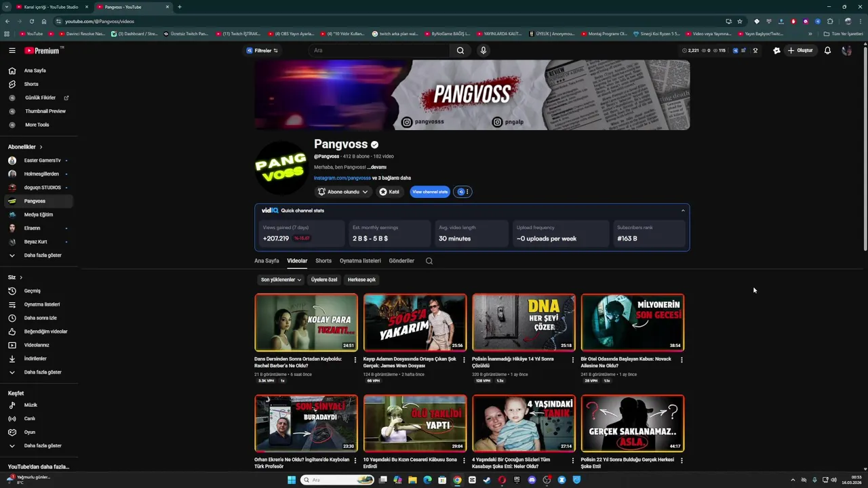Click the vidIQ blue logo icon in header
The width and height of the screenshot is (868, 488).
(736, 50)
